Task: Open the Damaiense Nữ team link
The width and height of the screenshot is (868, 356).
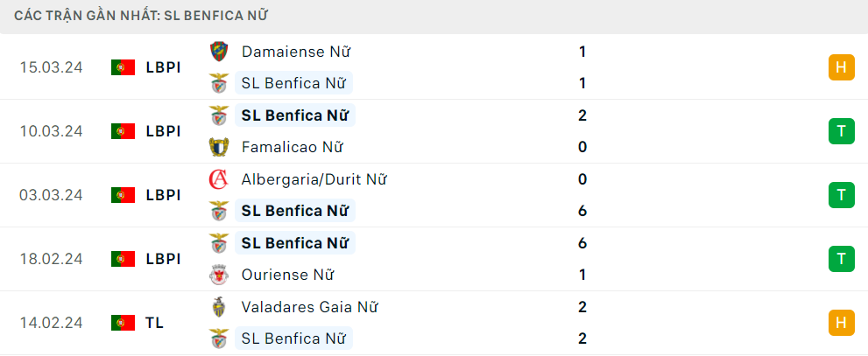Action: (x=296, y=52)
